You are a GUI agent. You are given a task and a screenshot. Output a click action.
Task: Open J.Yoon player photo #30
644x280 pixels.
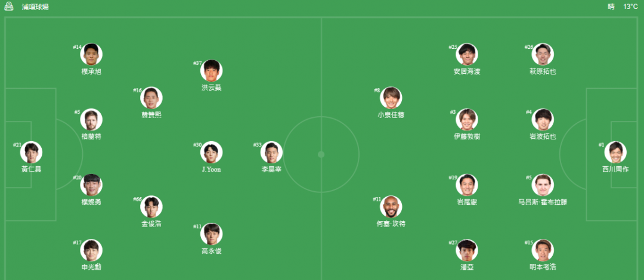pos(212,153)
